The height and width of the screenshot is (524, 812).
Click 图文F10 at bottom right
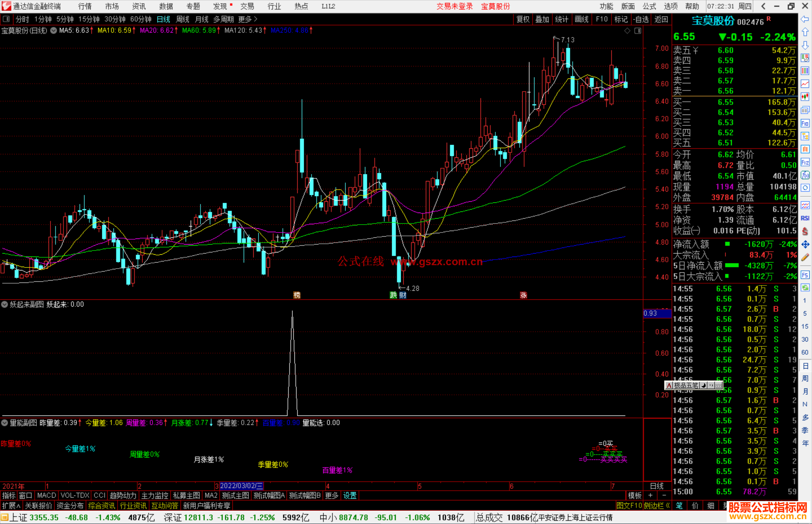(x=629, y=506)
